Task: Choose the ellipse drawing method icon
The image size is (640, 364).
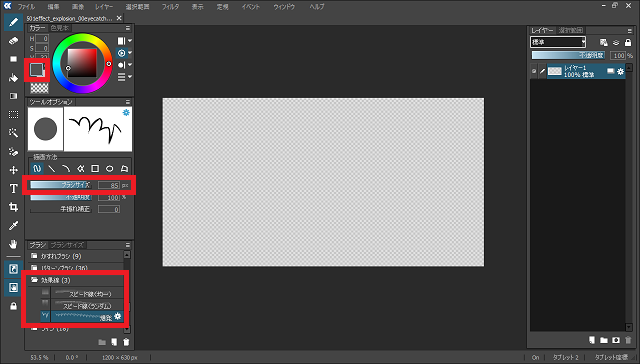Action: 110,169
